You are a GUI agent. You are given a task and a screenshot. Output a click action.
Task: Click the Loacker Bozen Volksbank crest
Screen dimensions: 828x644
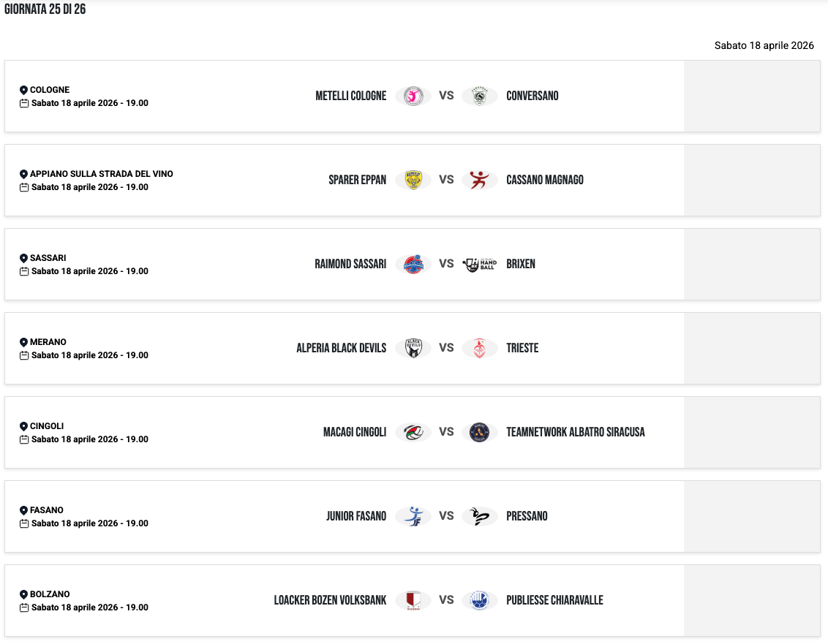point(413,600)
